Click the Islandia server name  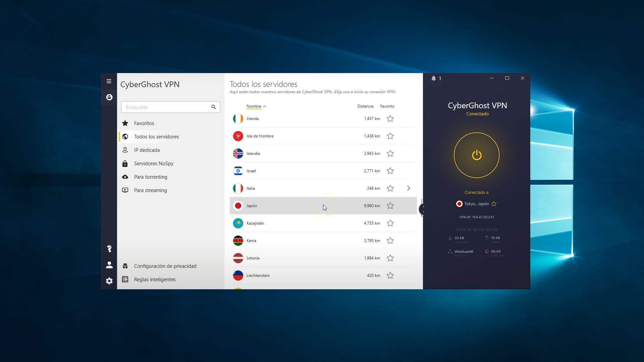coord(253,154)
